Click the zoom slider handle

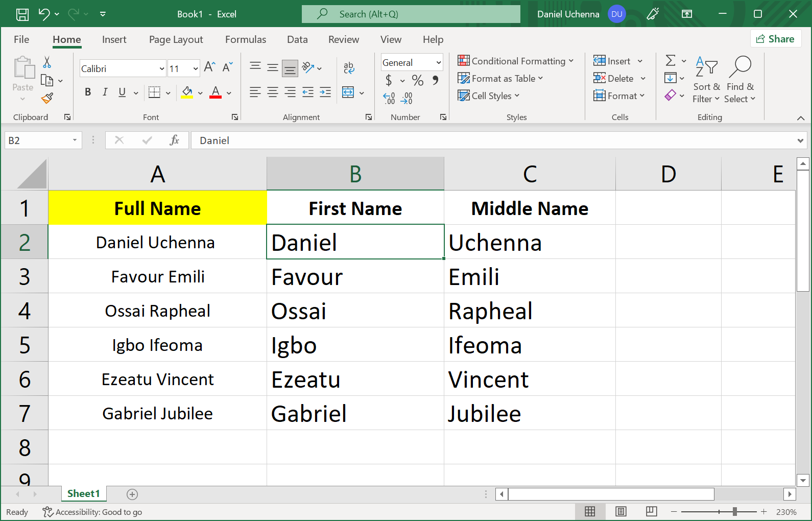tap(734, 511)
